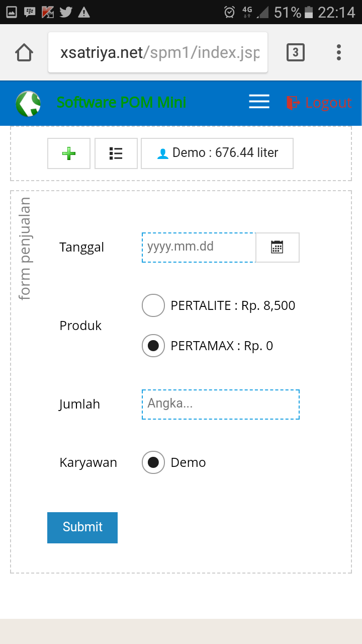Tap the hamburger menu icon
Viewport: 362px width, 644px height.
point(259,102)
